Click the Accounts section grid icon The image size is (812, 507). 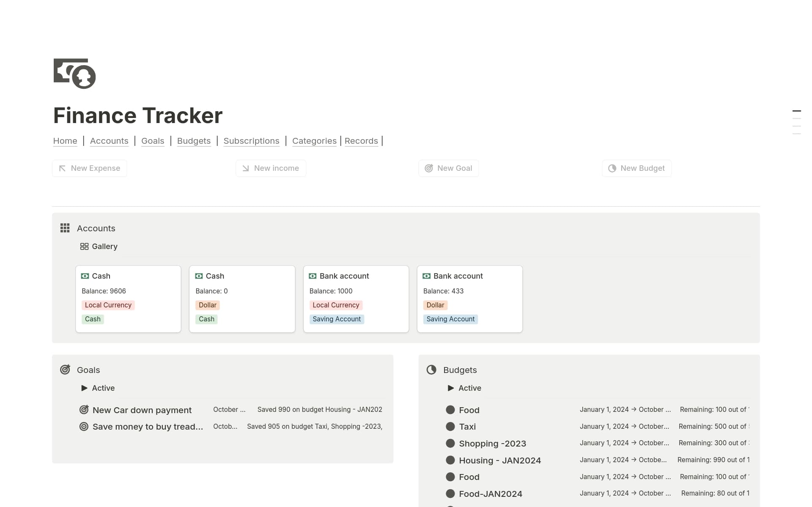click(x=65, y=228)
